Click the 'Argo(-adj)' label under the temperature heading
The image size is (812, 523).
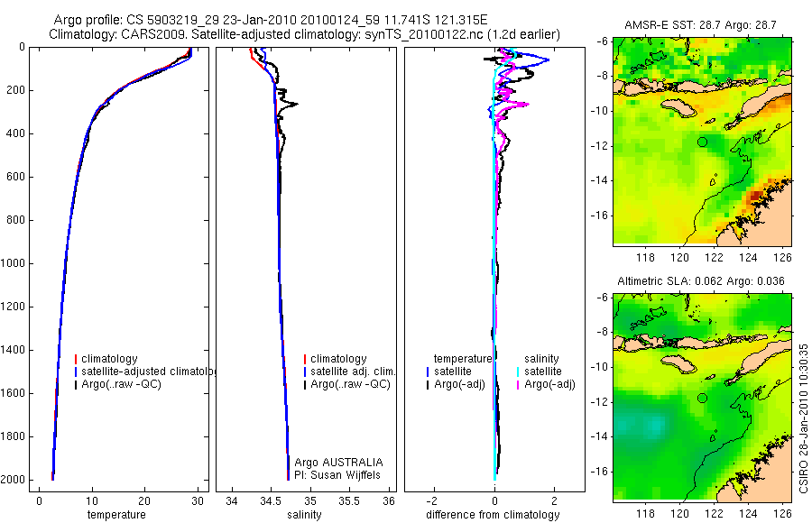point(460,385)
